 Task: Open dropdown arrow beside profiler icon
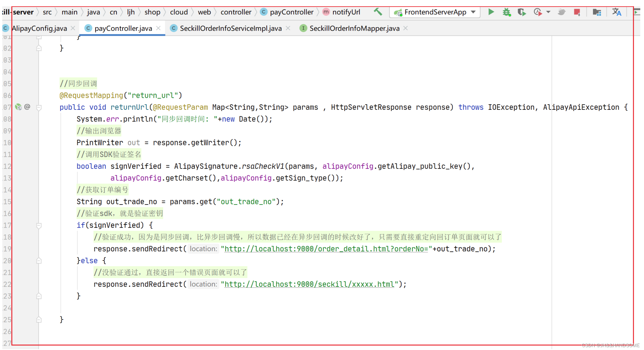[x=548, y=12]
